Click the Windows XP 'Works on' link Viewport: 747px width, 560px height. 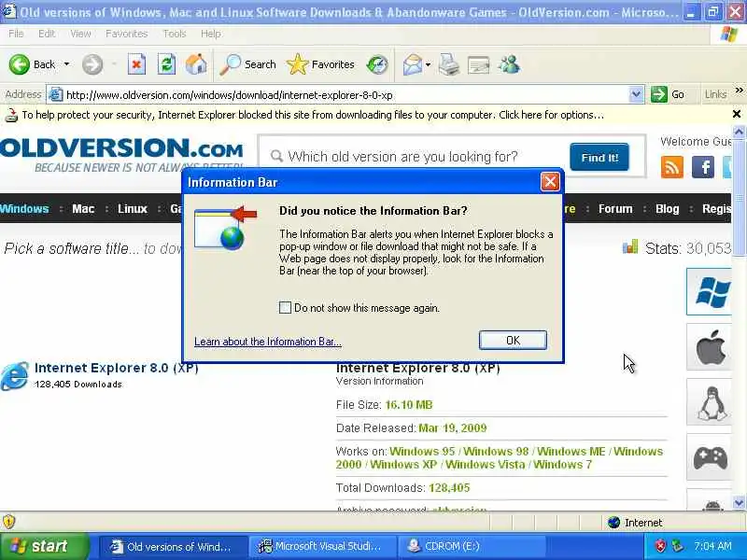pos(403,464)
